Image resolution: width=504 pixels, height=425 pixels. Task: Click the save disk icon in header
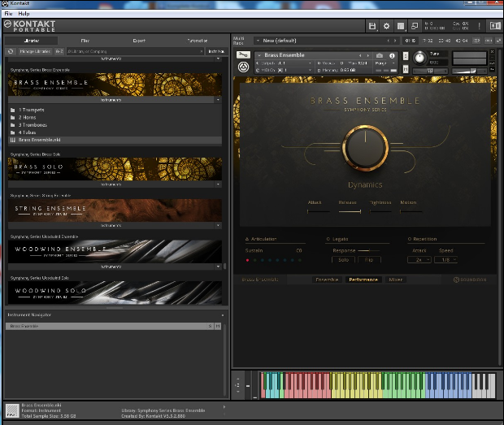(x=372, y=26)
